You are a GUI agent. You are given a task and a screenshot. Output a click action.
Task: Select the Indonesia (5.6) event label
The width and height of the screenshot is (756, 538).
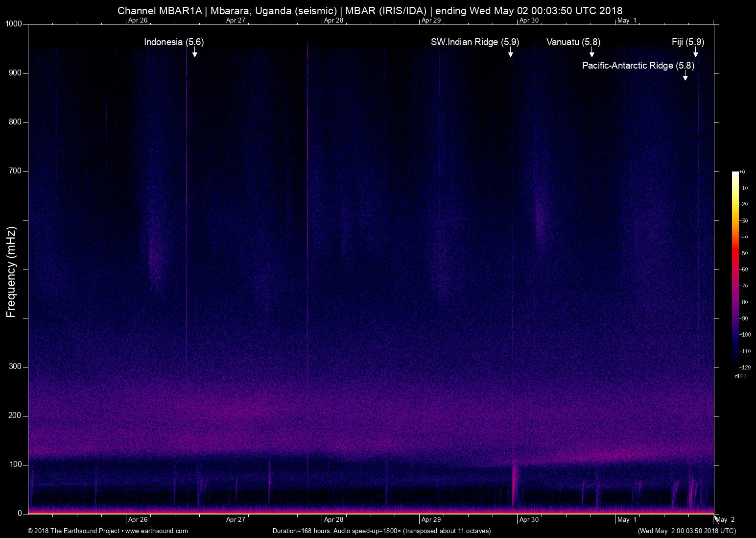[174, 42]
